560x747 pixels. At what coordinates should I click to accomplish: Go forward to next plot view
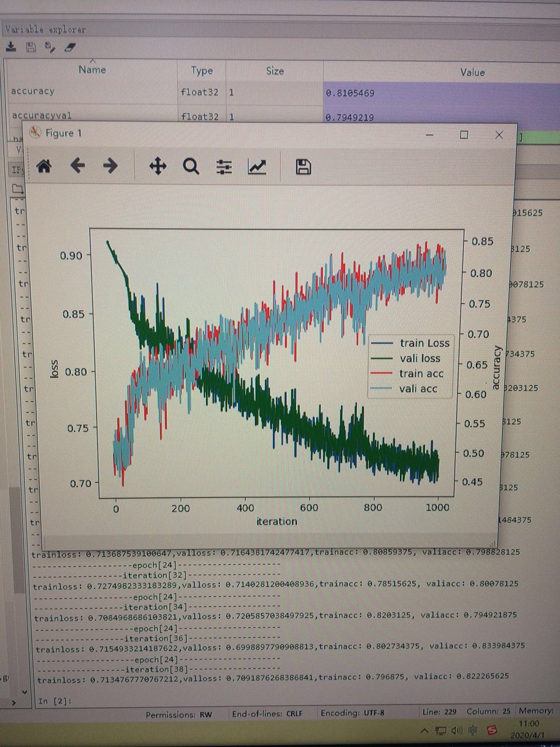click(110, 166)
